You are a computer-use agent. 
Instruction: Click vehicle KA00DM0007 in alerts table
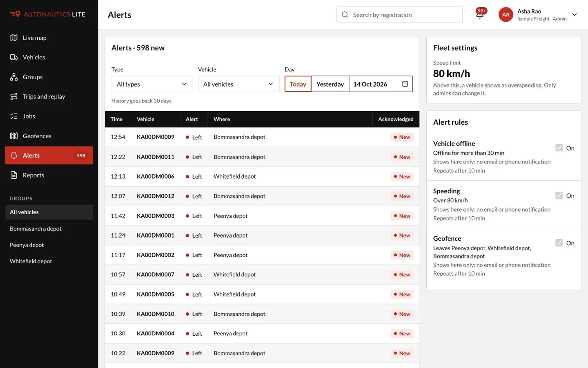[156, 274]
